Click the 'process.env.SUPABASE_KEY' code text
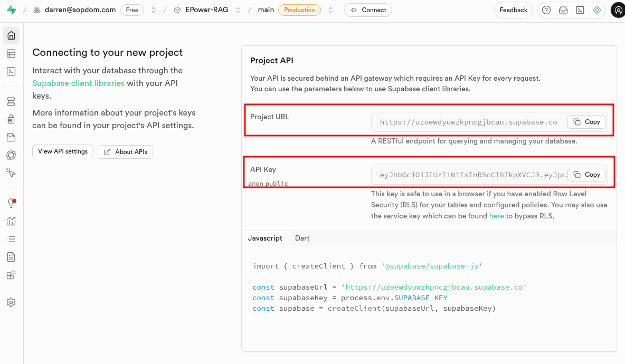Image resolution: width=625 pixels, height=364 pixels. [x=394, y=298]
